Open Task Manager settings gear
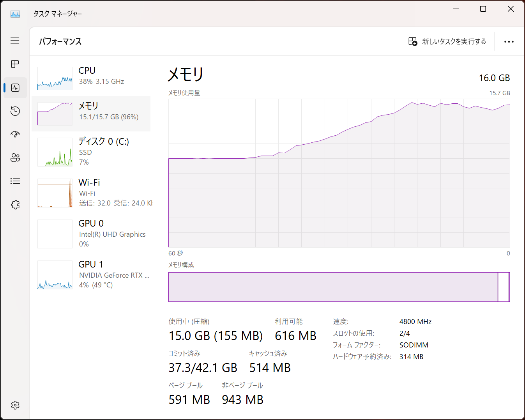This screenshot has height=420, width=525. click(x=15, y=405)
